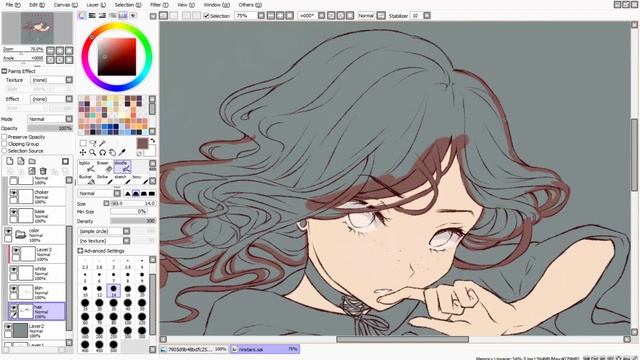Enable the Preserve Opacity checkbox
640x360 pixels.
coord(4,137)
